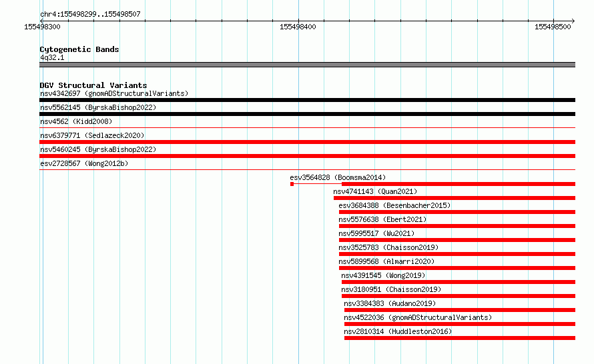Screen dimensions: 594x364
Task: Click the chr4:155498299..155498507 region label
Action: click(90, 14)
